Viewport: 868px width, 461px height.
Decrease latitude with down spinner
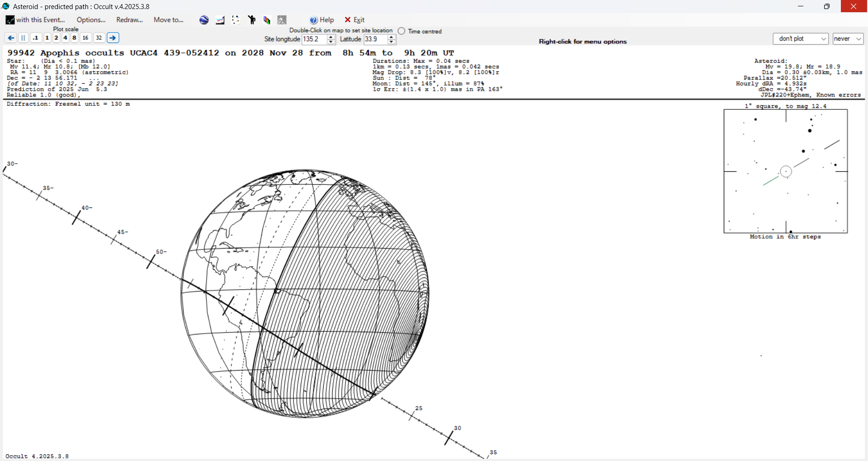click(392, 42)
